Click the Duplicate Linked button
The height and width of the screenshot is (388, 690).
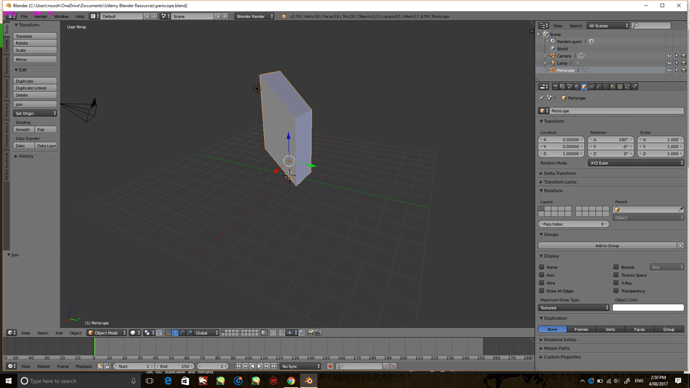pyautogui.click(x=35, y=88)
